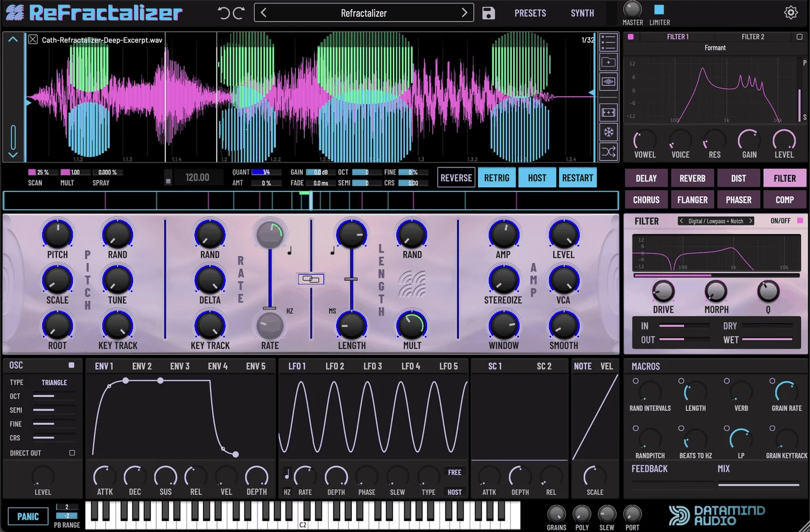Click the link icon between Rate and Length
This screenshot has height=532, width=810.
pyautogui.click(x=311, y=279)
